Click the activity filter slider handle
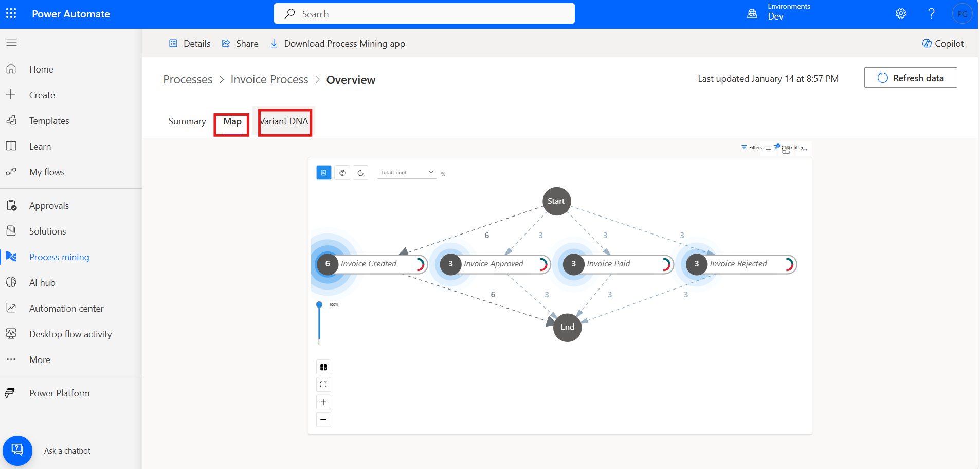Screen dimensions: 980x469 click(319, 305)
